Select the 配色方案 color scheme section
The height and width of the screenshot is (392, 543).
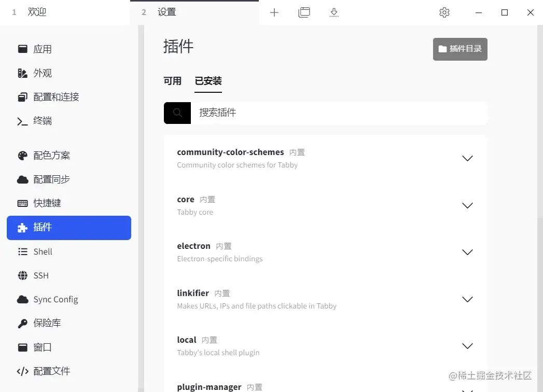68,156
